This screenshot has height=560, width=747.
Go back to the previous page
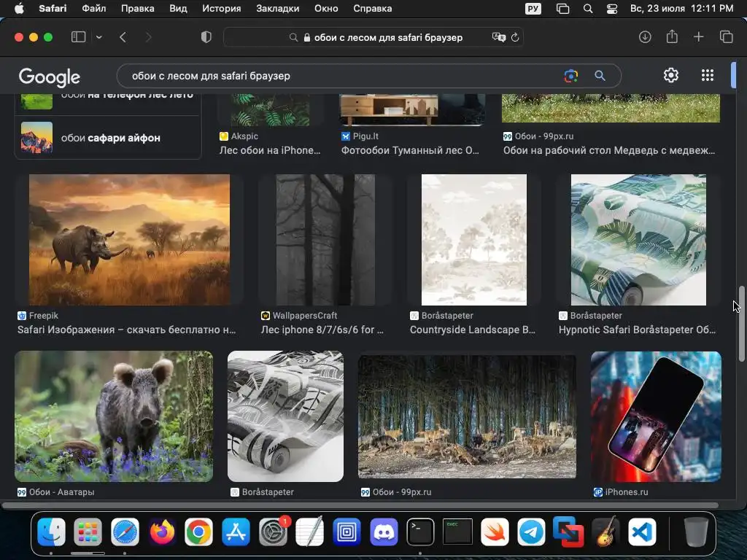tap(123, 37)
